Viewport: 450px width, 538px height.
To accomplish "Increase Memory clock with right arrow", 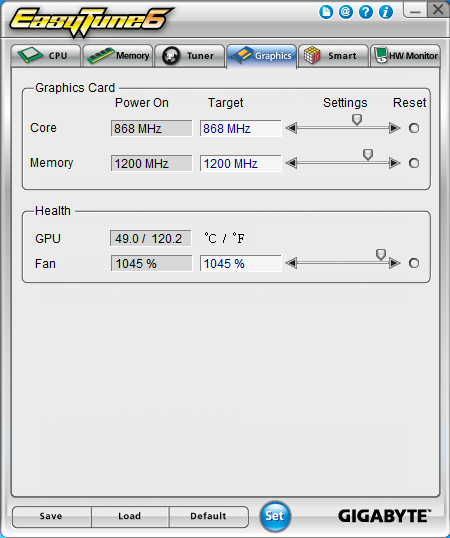I will pos(395,163).
